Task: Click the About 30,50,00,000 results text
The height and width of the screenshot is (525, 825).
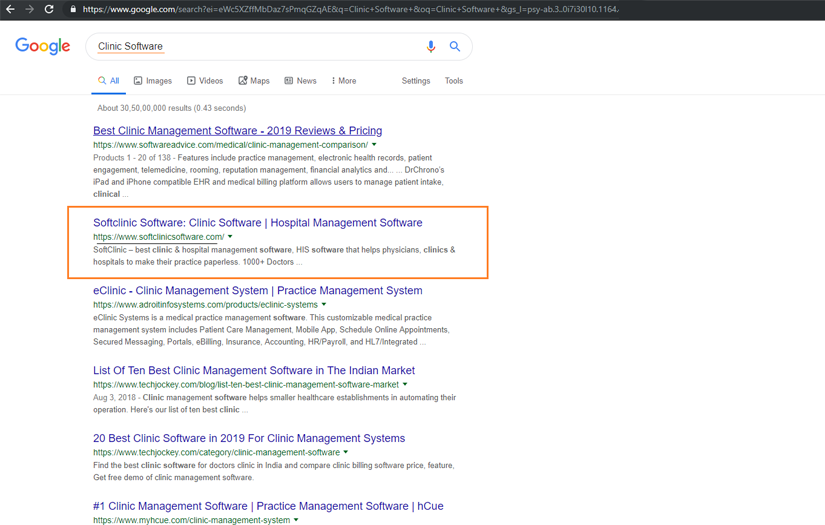Action: 172,108
